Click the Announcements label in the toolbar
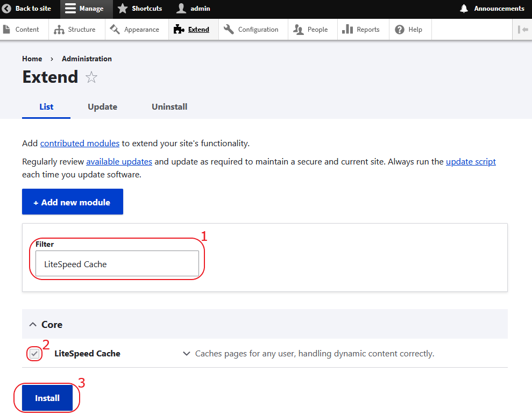Viewport: 532px width, 415px height. point(499,9)
